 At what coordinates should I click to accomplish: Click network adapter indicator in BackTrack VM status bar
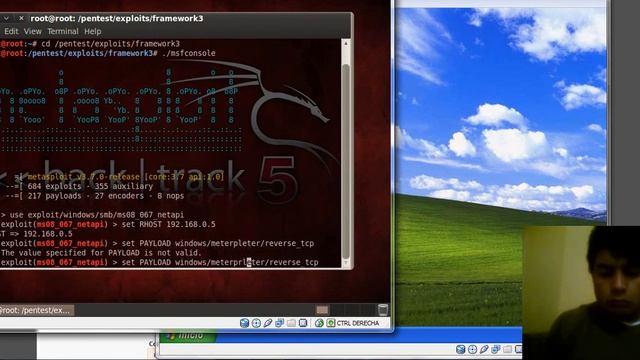point(280,323)
